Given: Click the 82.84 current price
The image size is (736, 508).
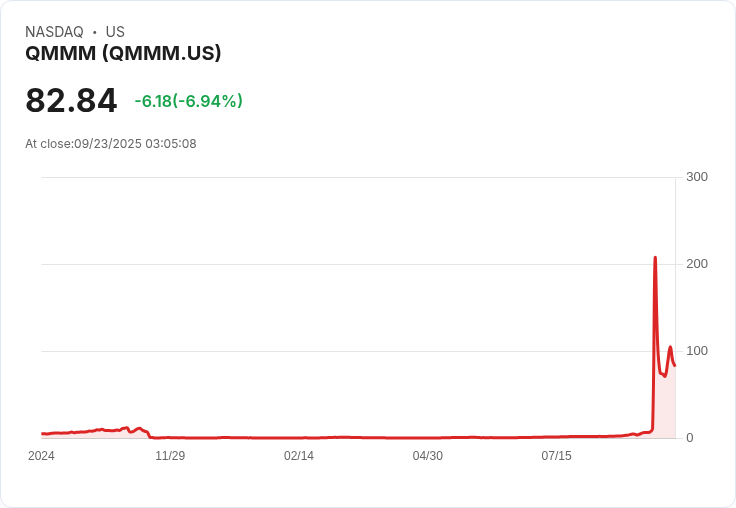Looking at the screenshot, I should click(71, 101).
